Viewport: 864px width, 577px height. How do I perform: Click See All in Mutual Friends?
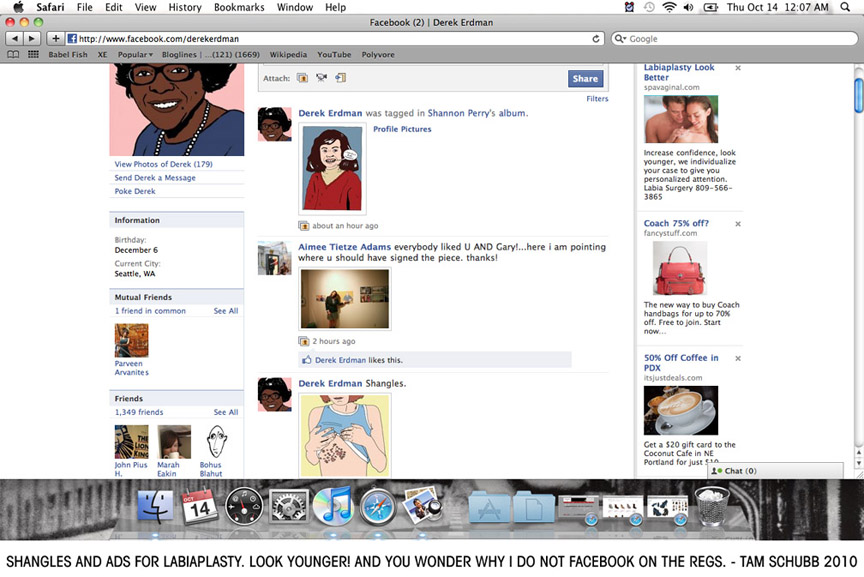tap(226, 311)
